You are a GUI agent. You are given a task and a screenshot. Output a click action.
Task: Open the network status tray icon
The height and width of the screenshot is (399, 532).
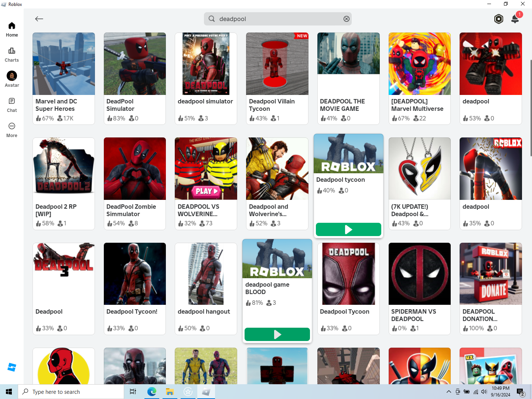(x=476, y=392)
